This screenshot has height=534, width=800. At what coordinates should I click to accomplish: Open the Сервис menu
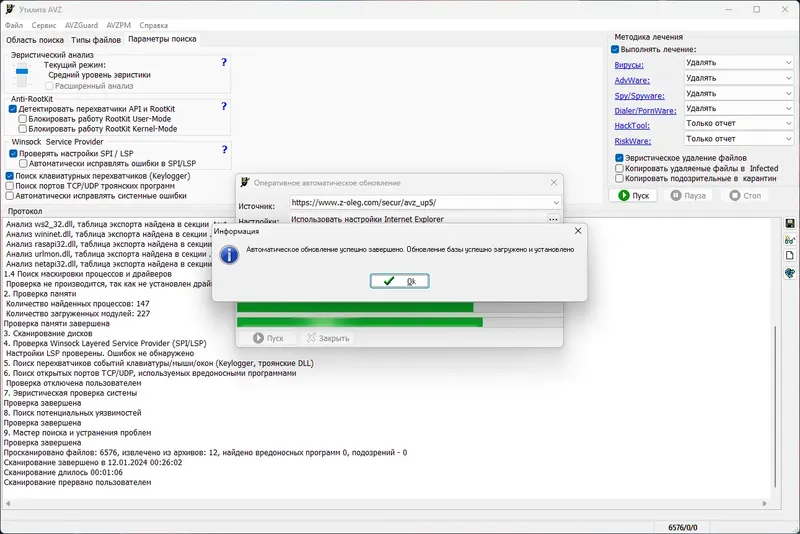[x=44, y=25]
